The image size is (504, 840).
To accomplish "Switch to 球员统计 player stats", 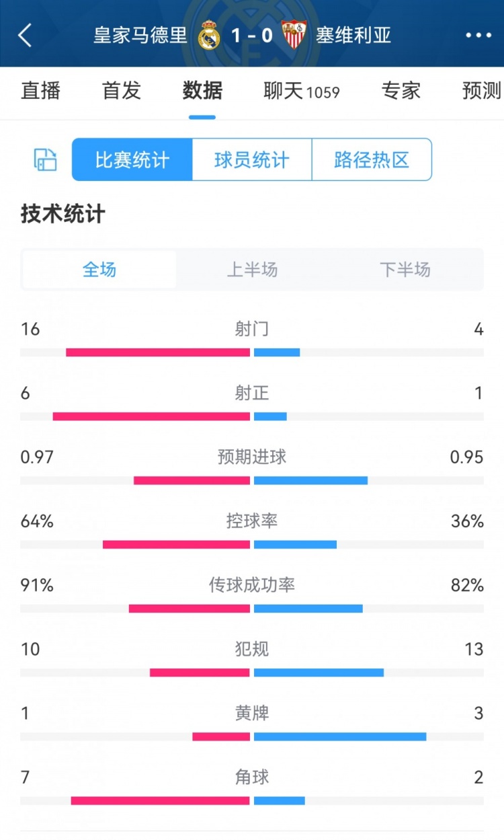I will pyautogui.click(x=252, y=160).
